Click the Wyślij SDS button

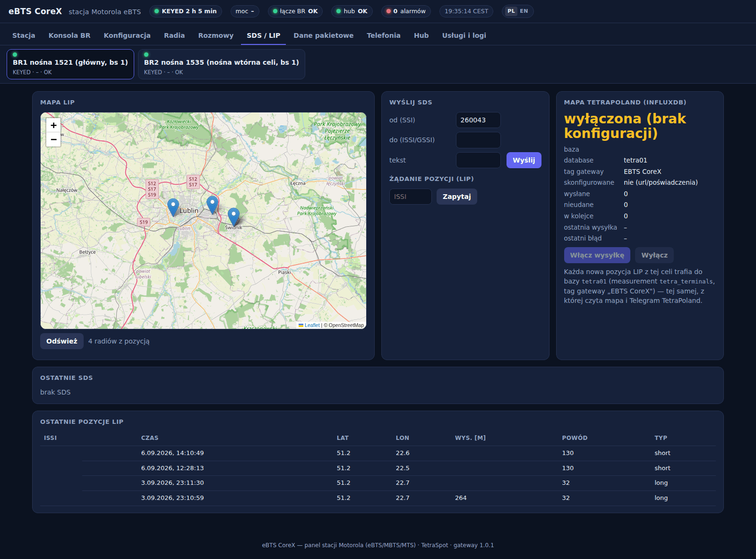click(x=524, y=160)
